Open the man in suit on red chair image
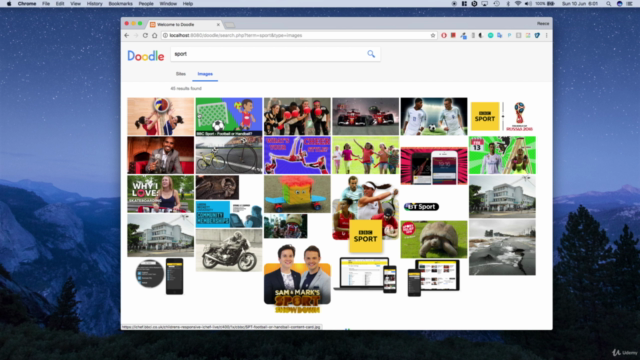Screen dimensions: 640x360 pos(160,155)
